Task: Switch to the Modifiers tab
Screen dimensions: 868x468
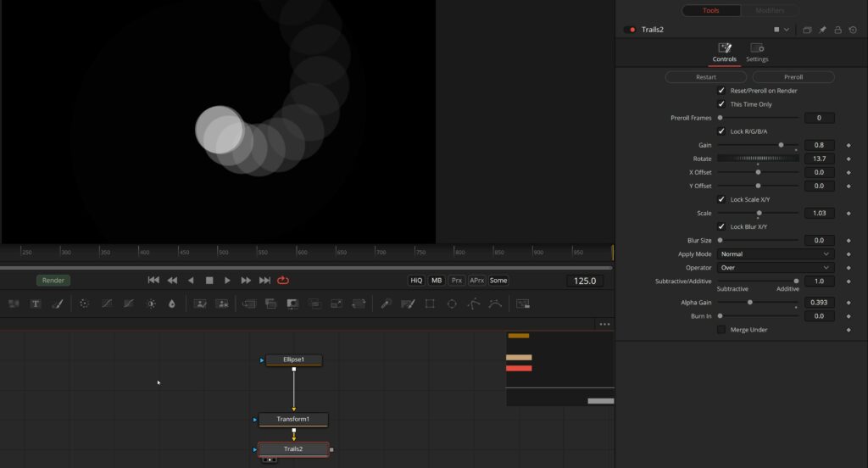Action: click(x=770, y=10)
